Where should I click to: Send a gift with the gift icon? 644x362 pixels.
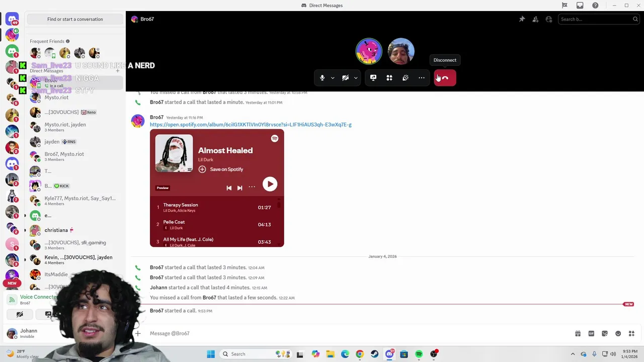click(578, 333)
